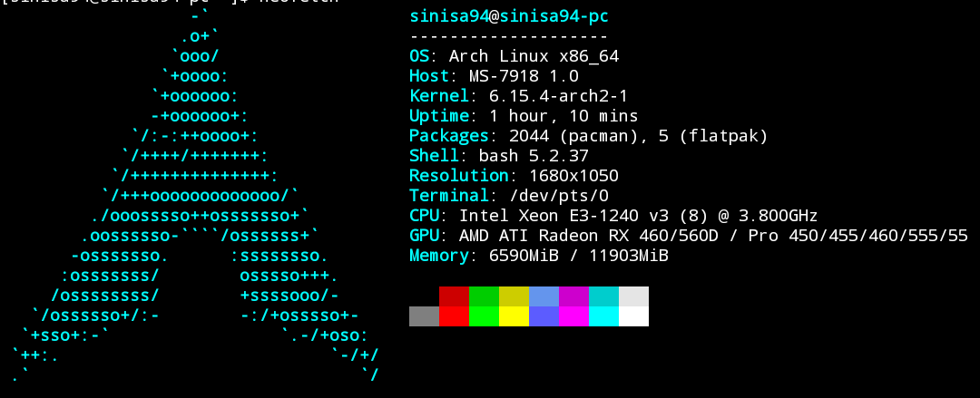
Task: Click the Memory usage line
Action: click(x=539, y=256)
